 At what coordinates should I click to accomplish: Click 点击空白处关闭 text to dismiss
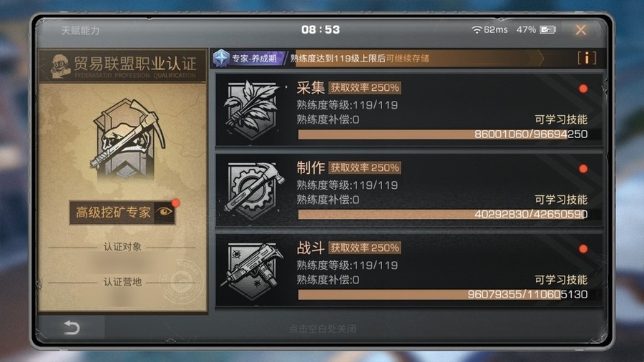(x=322, y=329)
